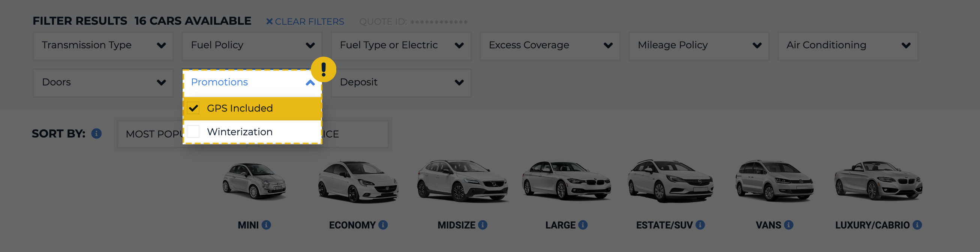Click the info icon next to MINI
The image size is (980, 252).
pyautogui.click(x=266, y=225)
